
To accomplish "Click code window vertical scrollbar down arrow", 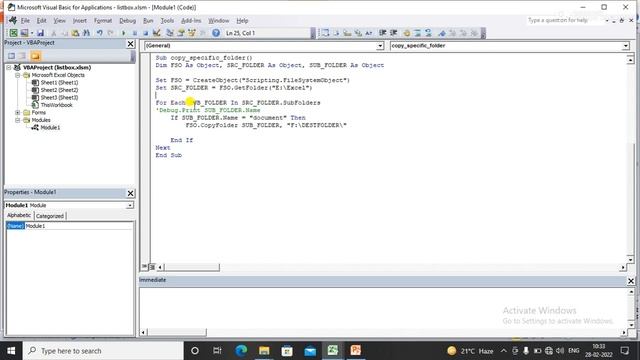I will click(631, 260).
